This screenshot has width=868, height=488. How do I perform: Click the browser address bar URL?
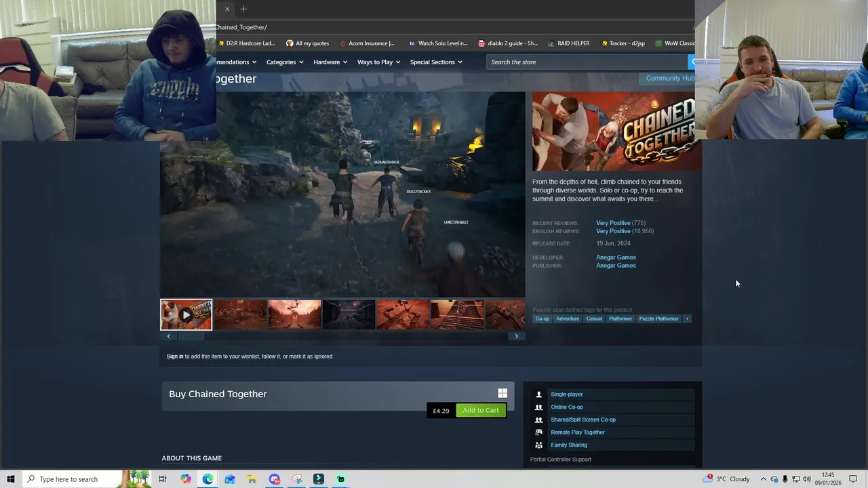pos(241,27)
